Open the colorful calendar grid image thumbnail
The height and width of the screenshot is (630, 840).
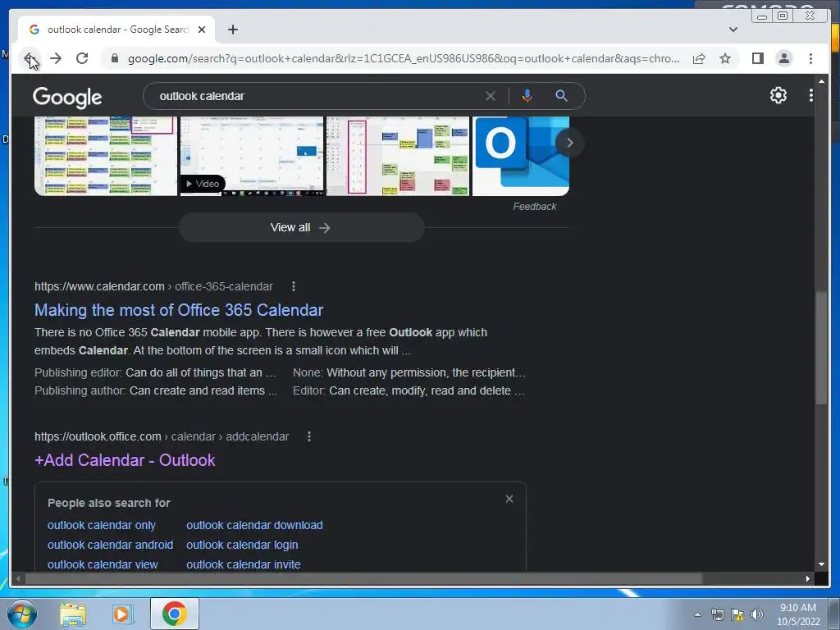tap(106, 156)
